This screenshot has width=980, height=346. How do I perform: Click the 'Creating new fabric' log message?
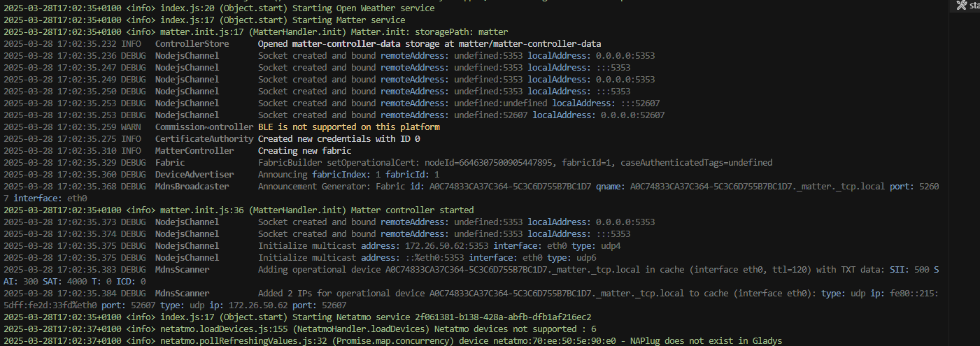click(304, 151)
